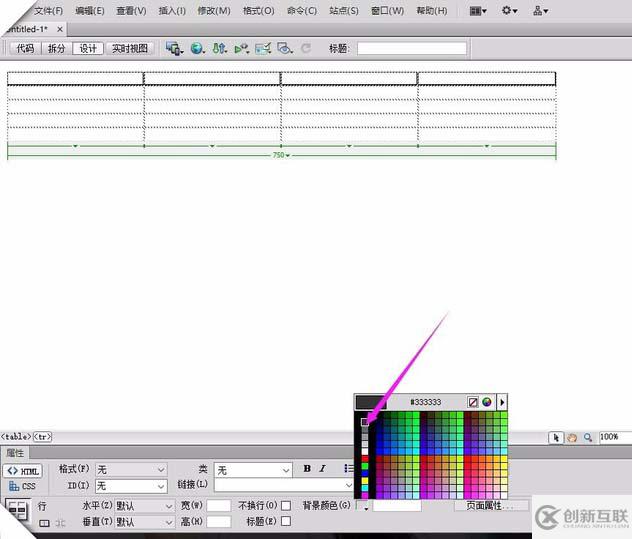Viewport: 632px width, 539px height.
Task: Click the globe preview in browser icon
Action: coord(197,49)
